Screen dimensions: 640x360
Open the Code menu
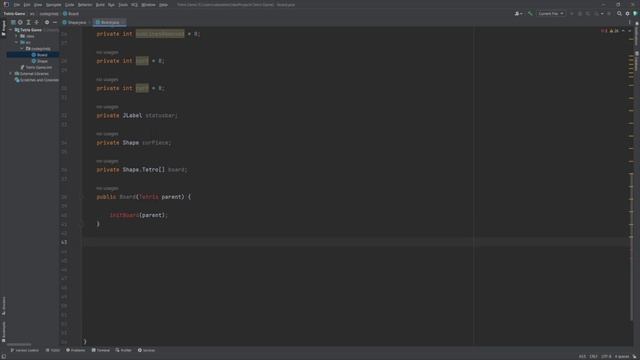click(x=69, y=5)
